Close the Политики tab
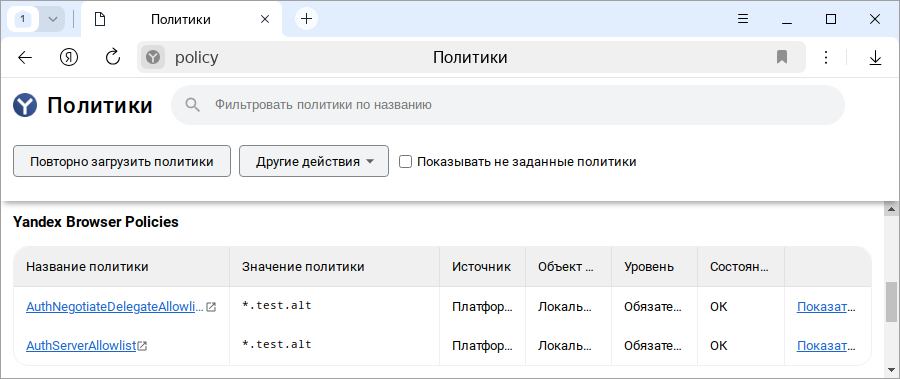The width and height of the screenshot is (900, 379). (265, 19)
